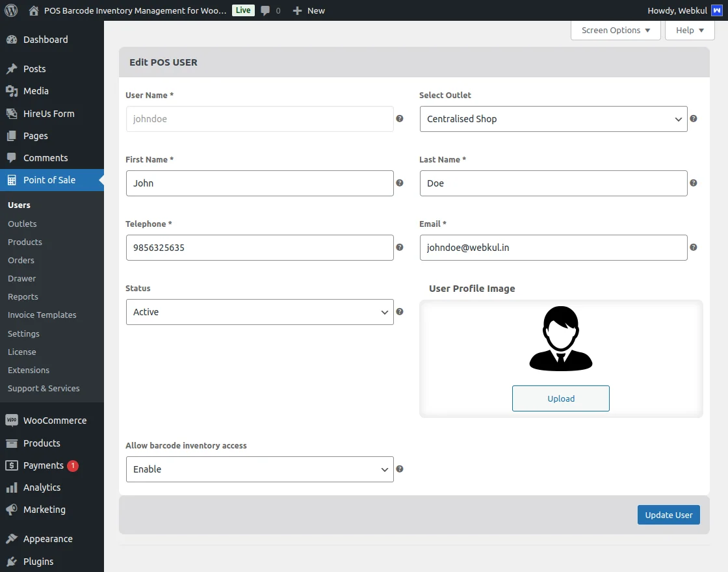Open the New item menu in admin bar

click(x=308, y=10)
